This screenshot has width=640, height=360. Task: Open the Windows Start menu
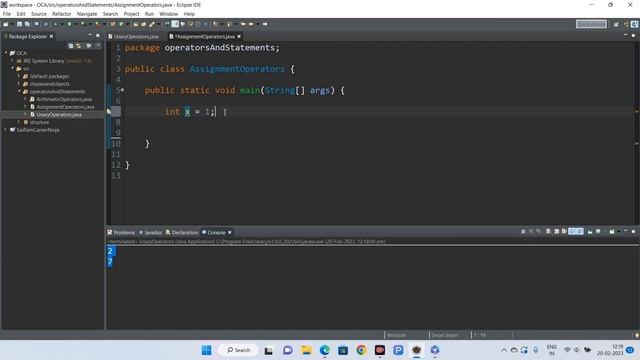207,350
